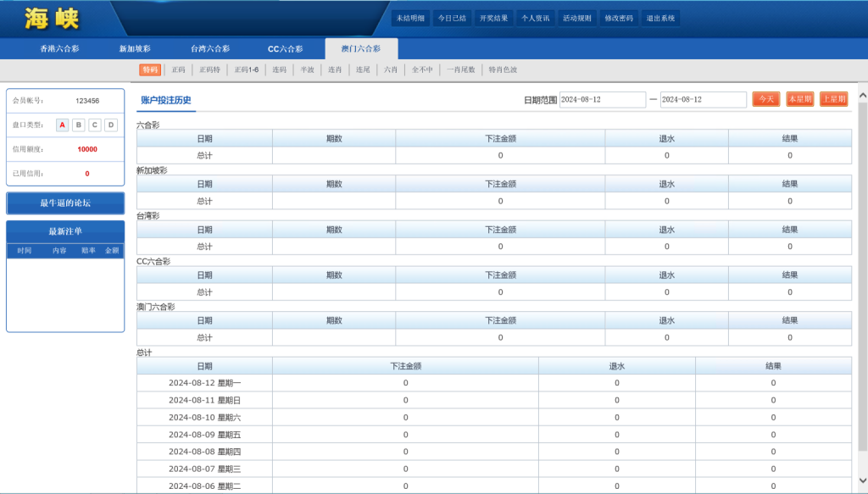Select board type D
This screenshot has width=868, height=494.
coord(109,125)
